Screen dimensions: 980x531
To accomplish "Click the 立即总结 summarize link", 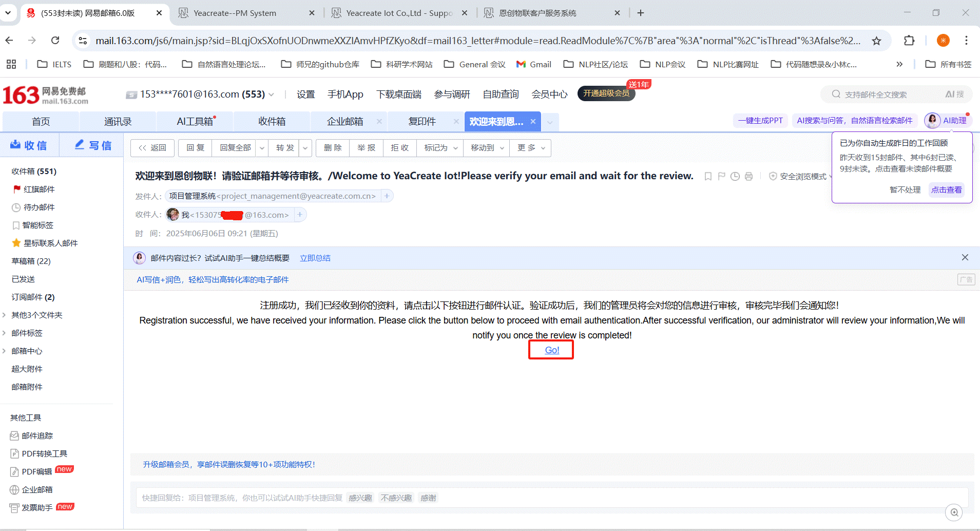I will click(x=315, y=258).
